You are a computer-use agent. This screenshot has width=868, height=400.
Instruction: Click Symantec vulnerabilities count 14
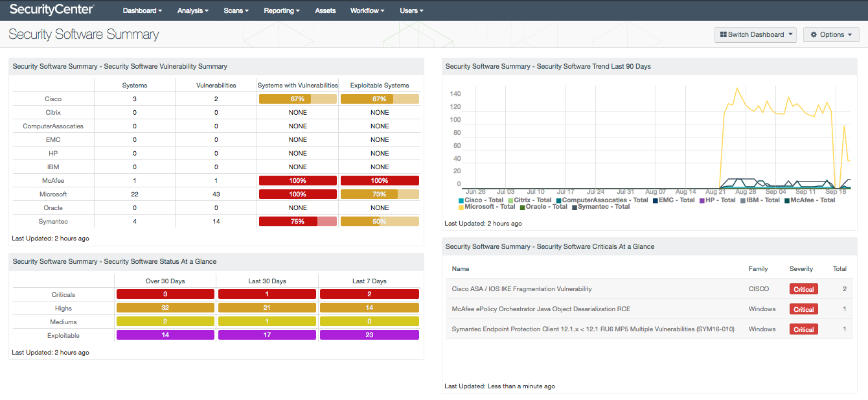tap(216, 221)
